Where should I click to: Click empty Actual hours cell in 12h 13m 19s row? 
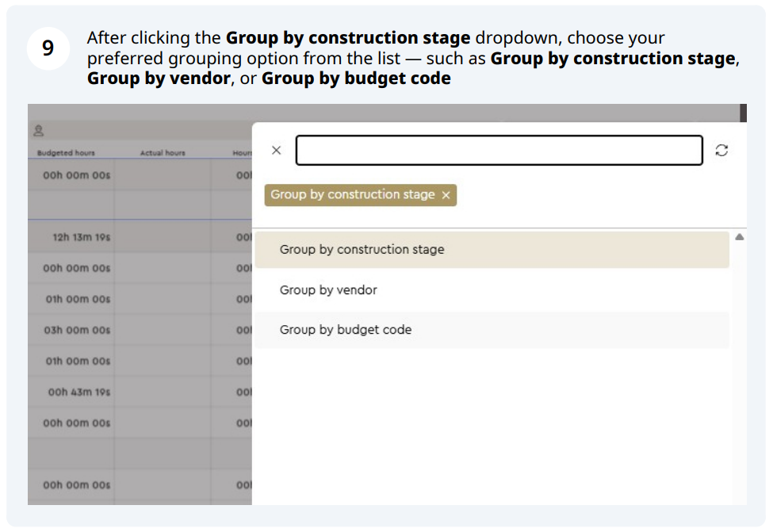[163, 237]
